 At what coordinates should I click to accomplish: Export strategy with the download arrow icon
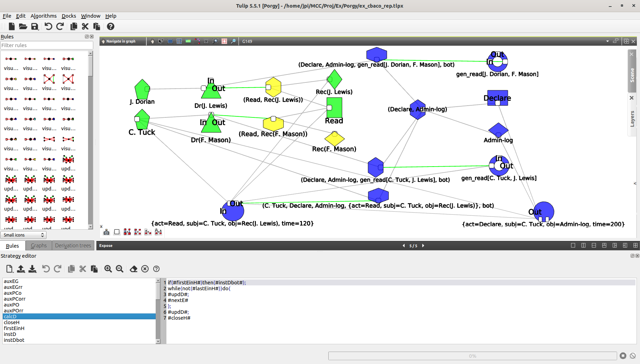pyautogui.click(x=32, y=269)
